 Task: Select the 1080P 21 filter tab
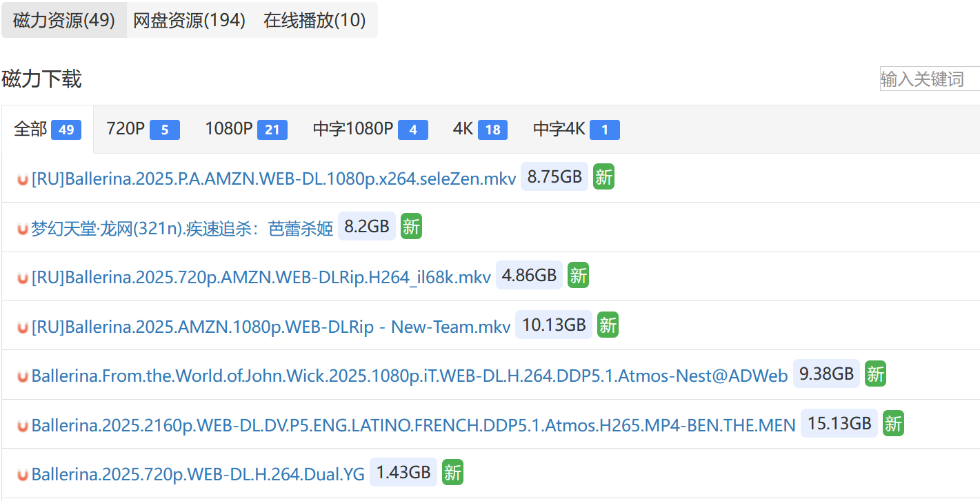[246, 129]
